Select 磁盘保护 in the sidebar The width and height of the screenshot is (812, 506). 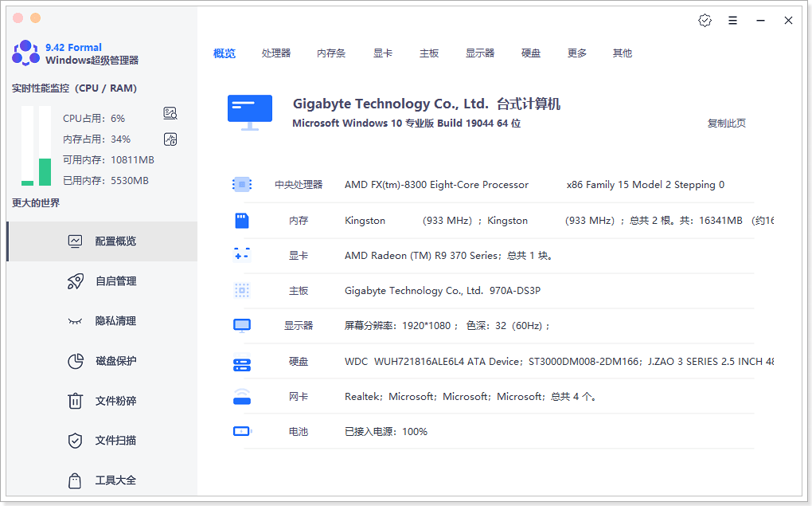(x=102, y=361)
